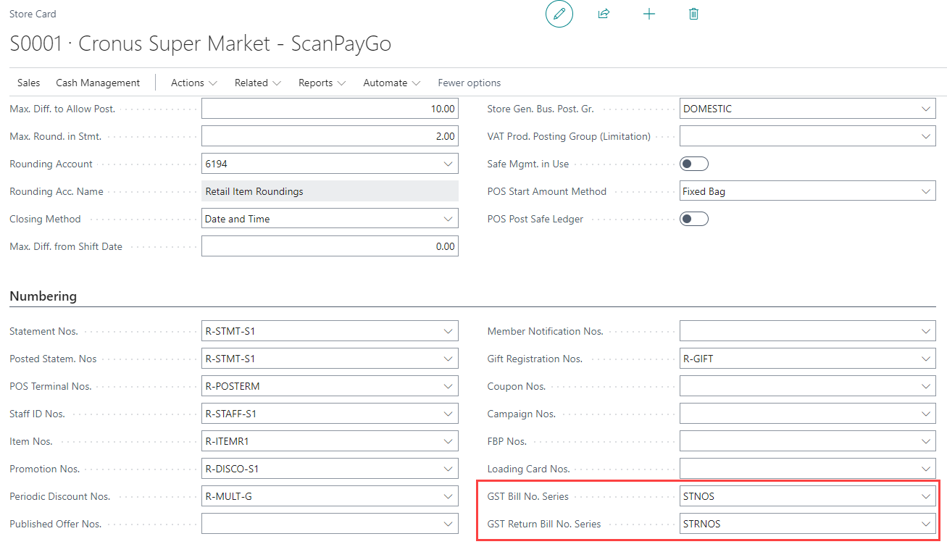Click the Edit pencil icon

click(x=559, y=14)
